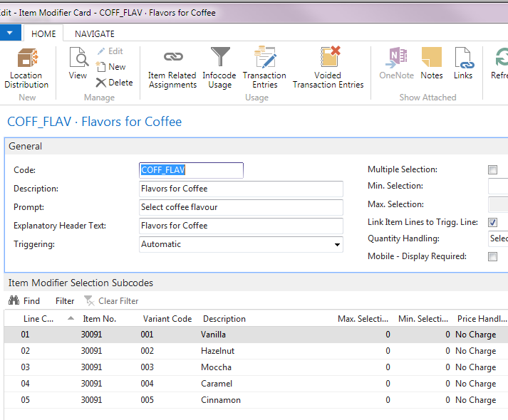This screenshot has width=508, height=420.
Task: Open Location Distribution from the ribbon
Action: [26, 68]
